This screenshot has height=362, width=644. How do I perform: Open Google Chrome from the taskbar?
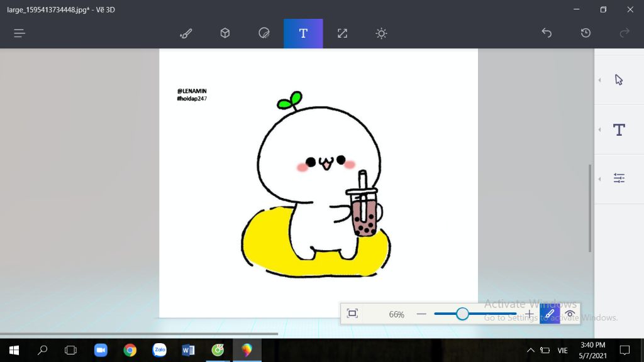pyautogui.click(x=130, y=350)
